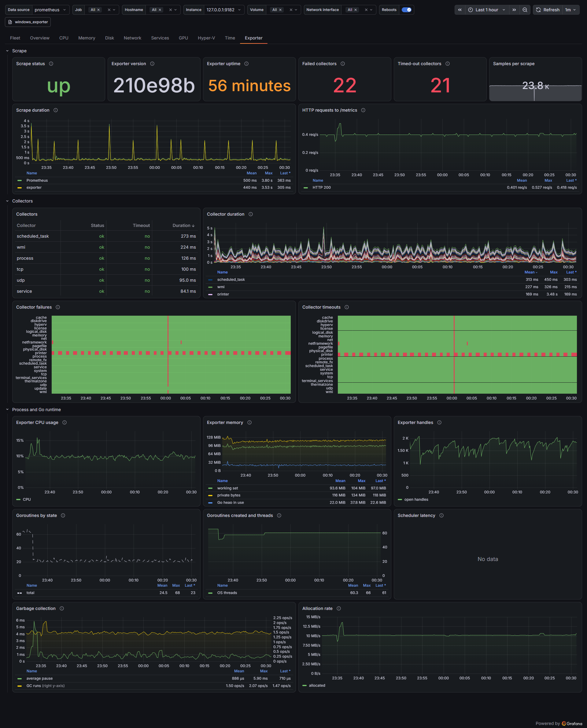The image size is (587, 728).
Task: Click info icon for HTTP requests to /metrics
Action: tap(363, 110)
